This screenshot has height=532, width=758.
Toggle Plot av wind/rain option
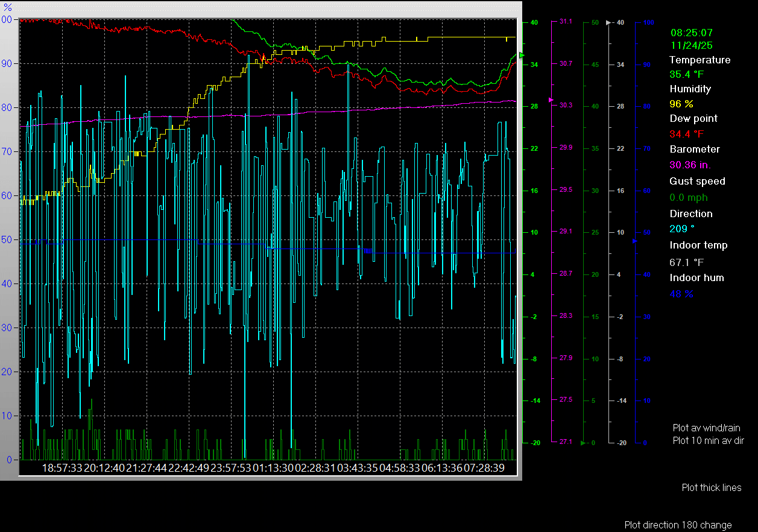706,428
